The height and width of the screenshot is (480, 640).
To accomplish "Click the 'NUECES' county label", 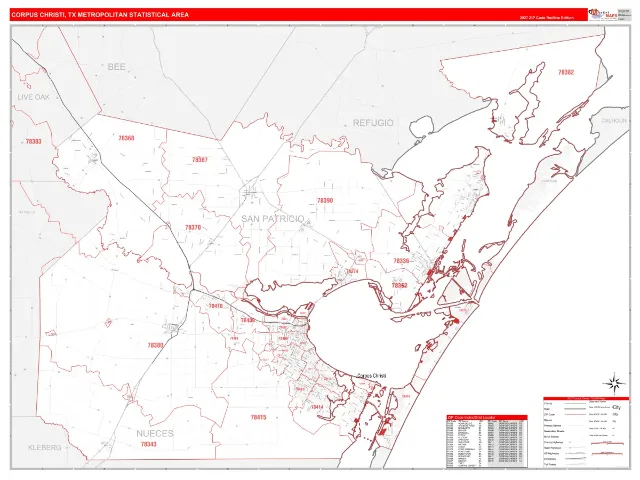I will click(x=155, y=433).
